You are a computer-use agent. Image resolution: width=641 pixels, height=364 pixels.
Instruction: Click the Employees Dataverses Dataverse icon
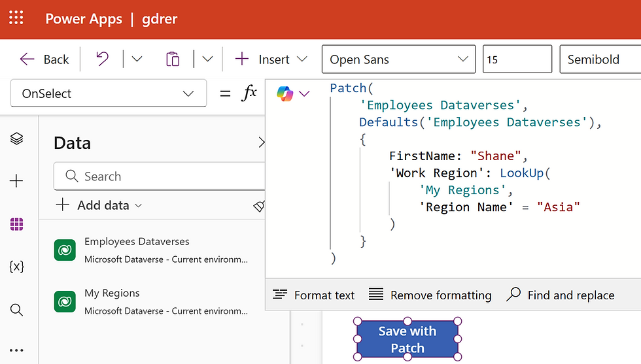(65, 250)
